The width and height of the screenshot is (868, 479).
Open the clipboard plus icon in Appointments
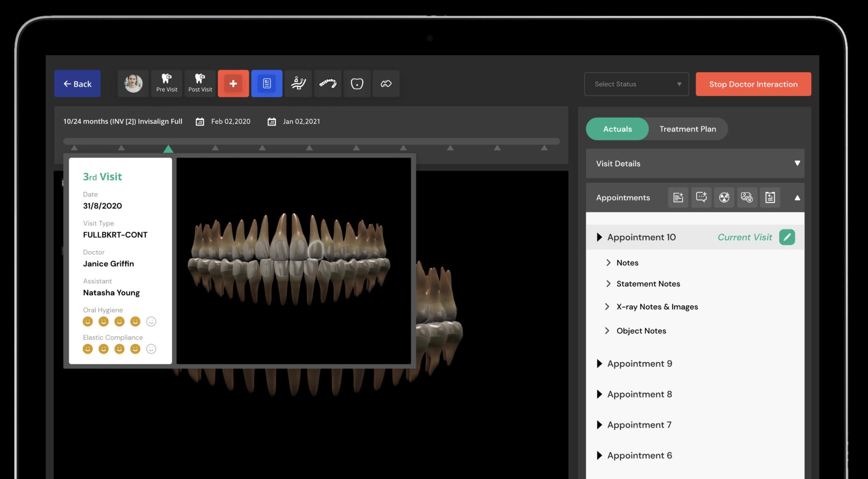[x=770, y=198]
